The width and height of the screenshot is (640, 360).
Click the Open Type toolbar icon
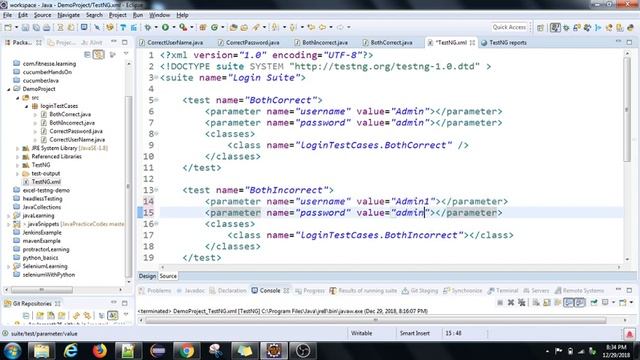pyautogui.click(x=233, y=27)
